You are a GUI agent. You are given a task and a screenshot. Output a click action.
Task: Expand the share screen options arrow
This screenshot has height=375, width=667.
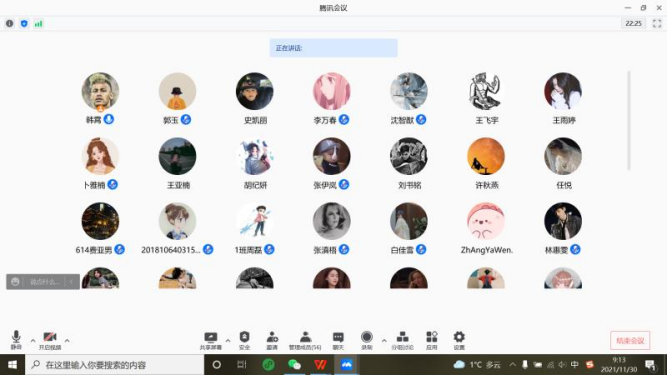pyautogui.click(x=228, y=341)
